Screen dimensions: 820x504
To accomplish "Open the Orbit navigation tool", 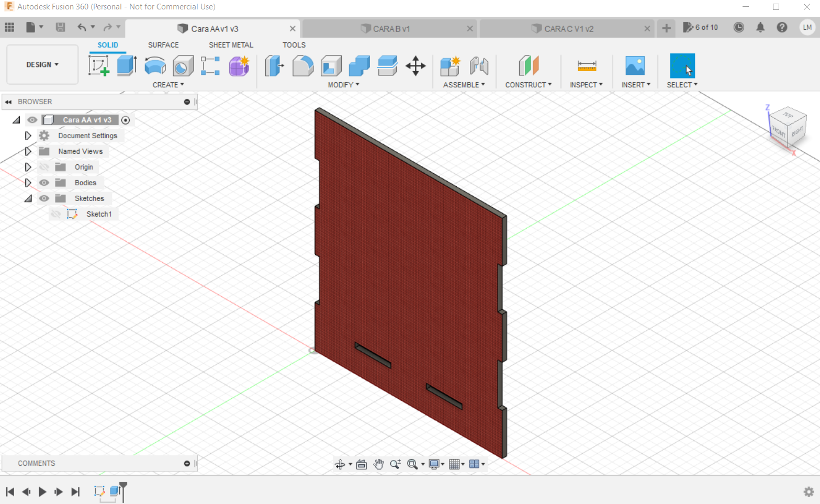I will (x=340, y=464).
